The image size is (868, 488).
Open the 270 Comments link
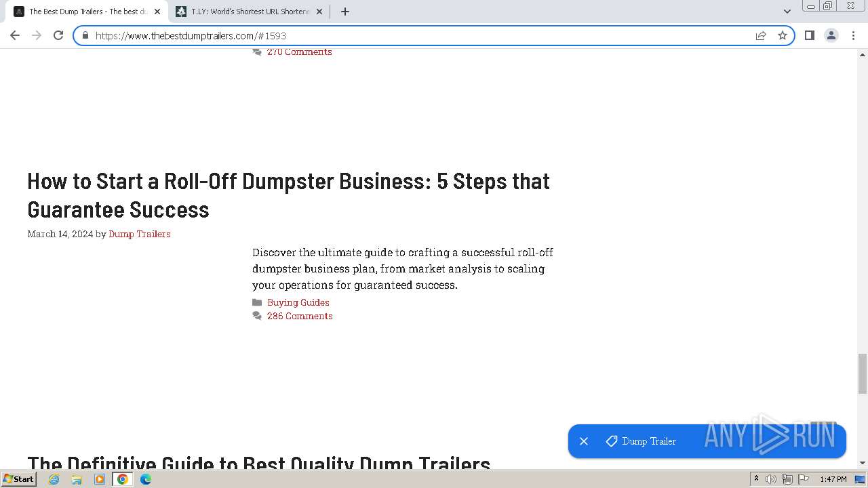pyautogui.click(x=299, y=52)
